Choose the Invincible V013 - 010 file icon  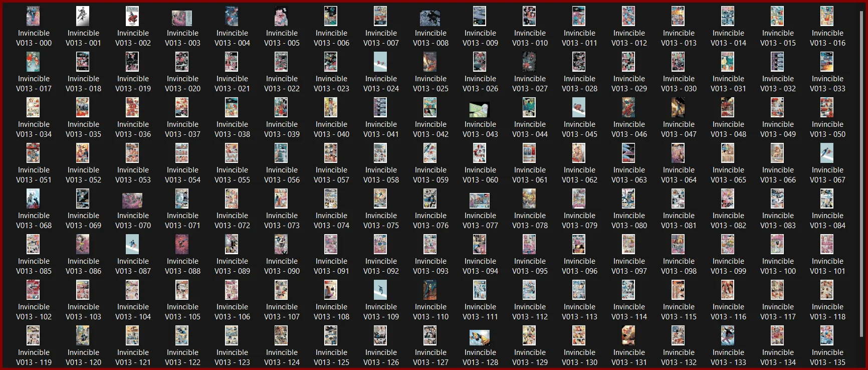(529, 16)
